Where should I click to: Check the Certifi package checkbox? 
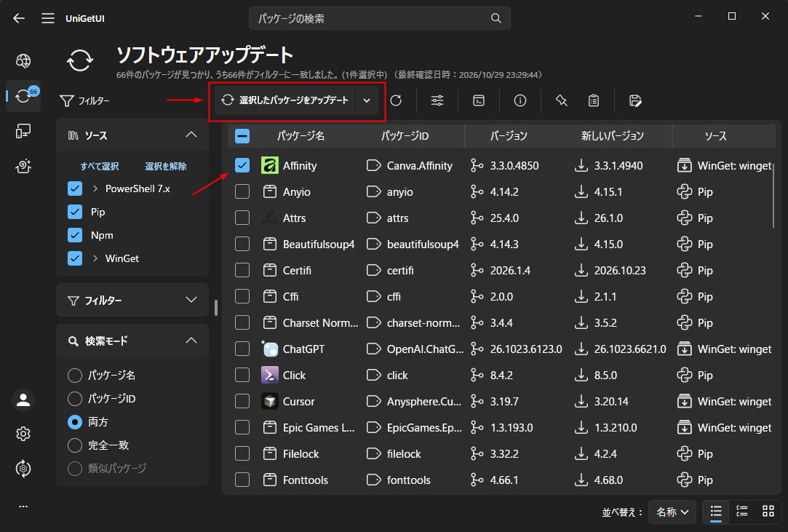tap(242, 270)
